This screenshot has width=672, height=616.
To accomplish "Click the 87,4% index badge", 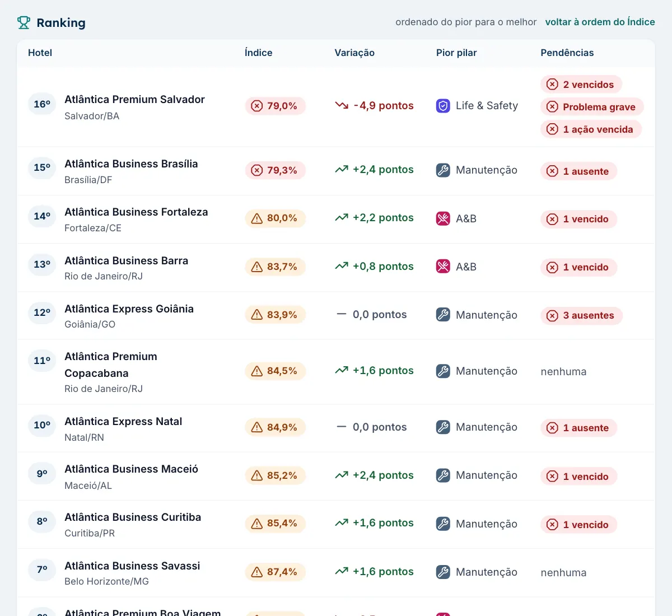I will (275, 572).
